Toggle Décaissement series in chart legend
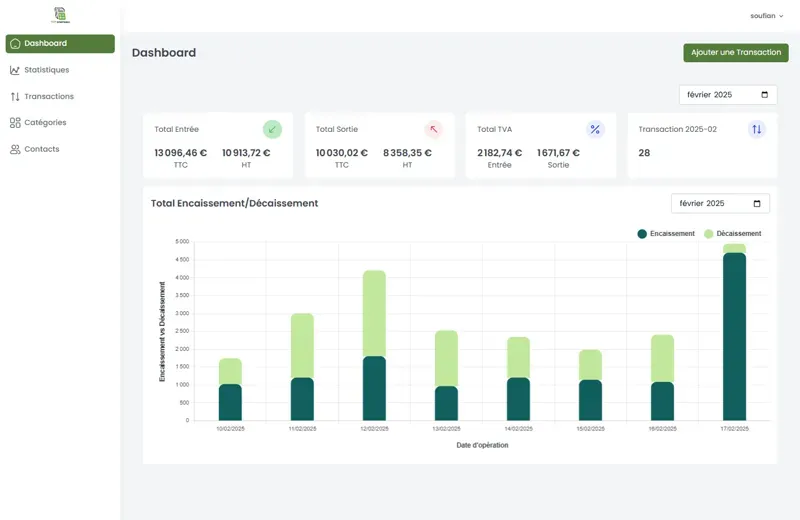 [x=733, y=234]
